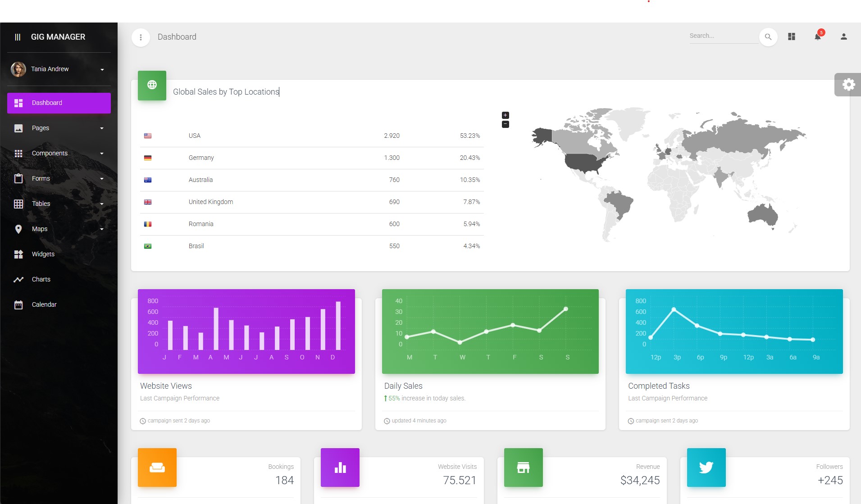The width and height of the screenshot is (861, 504).
Task: Expand the Components submenu arrow
Action: pyautogui.click(x=102, y=154)
